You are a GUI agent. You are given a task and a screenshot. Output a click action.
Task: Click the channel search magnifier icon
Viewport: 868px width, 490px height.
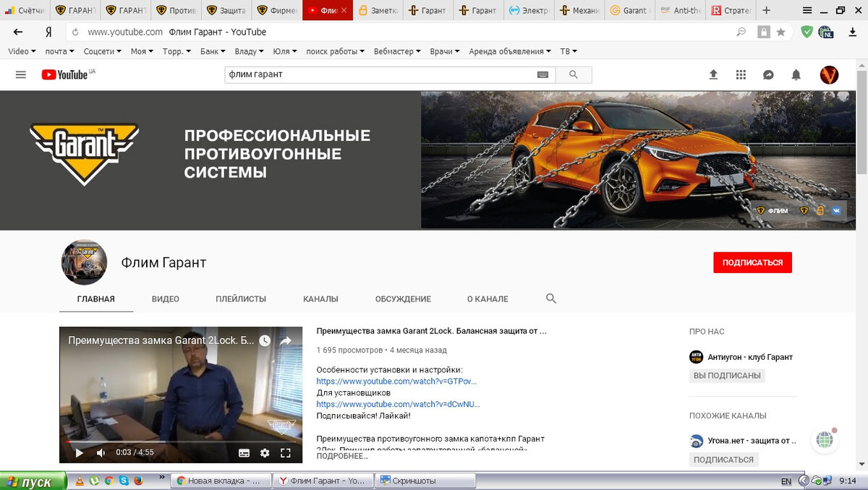click(550, 298)
